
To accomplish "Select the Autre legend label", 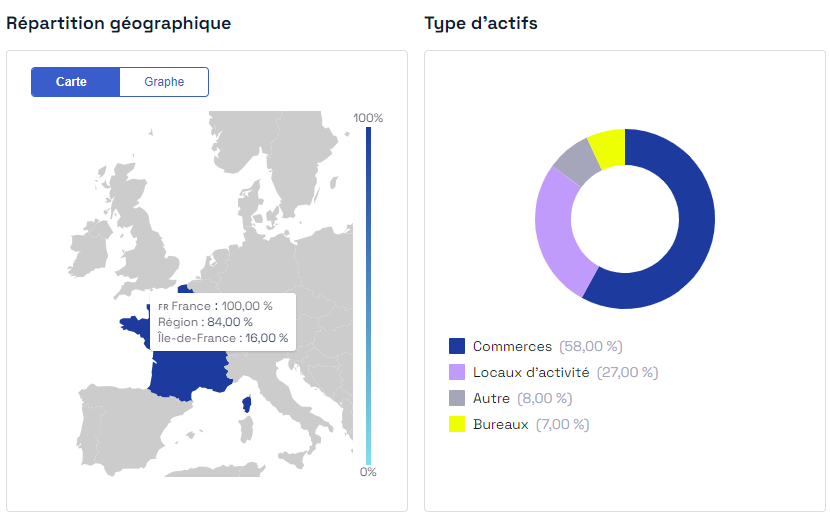I will (x=491, y=398).
